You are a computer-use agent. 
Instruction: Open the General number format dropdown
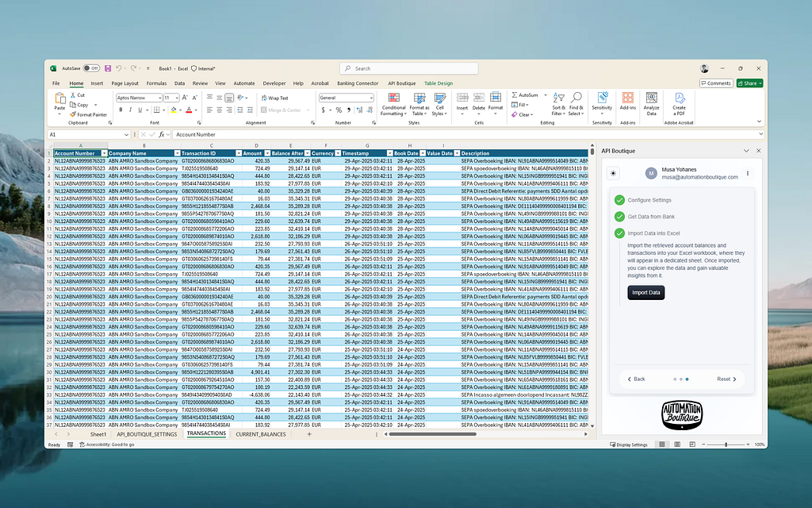[371, 98]
